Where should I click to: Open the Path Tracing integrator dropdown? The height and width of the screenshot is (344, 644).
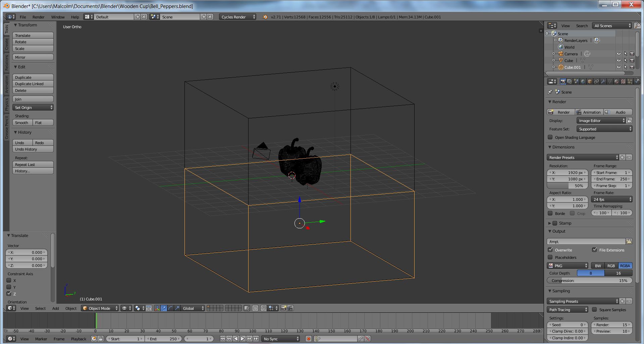click(568, 309)
